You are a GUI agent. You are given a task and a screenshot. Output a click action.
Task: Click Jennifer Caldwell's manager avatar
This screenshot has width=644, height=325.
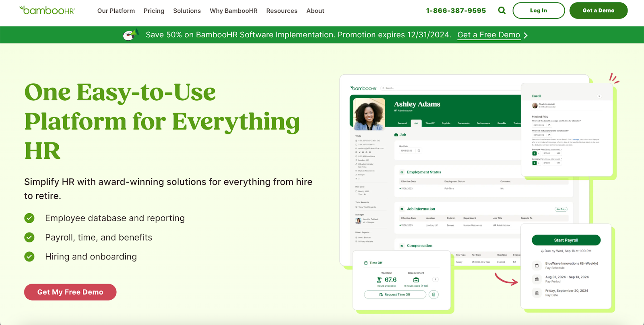tap(358, 220)
